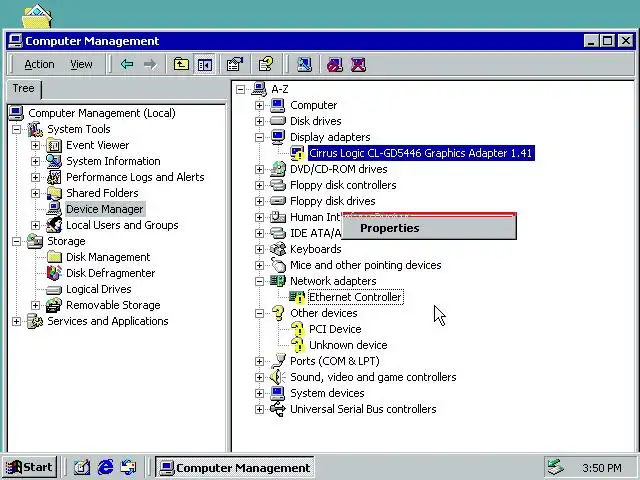Viewport: 640px width, 480px height.
Task: Select the Computer device category
Action: point(313,105)
